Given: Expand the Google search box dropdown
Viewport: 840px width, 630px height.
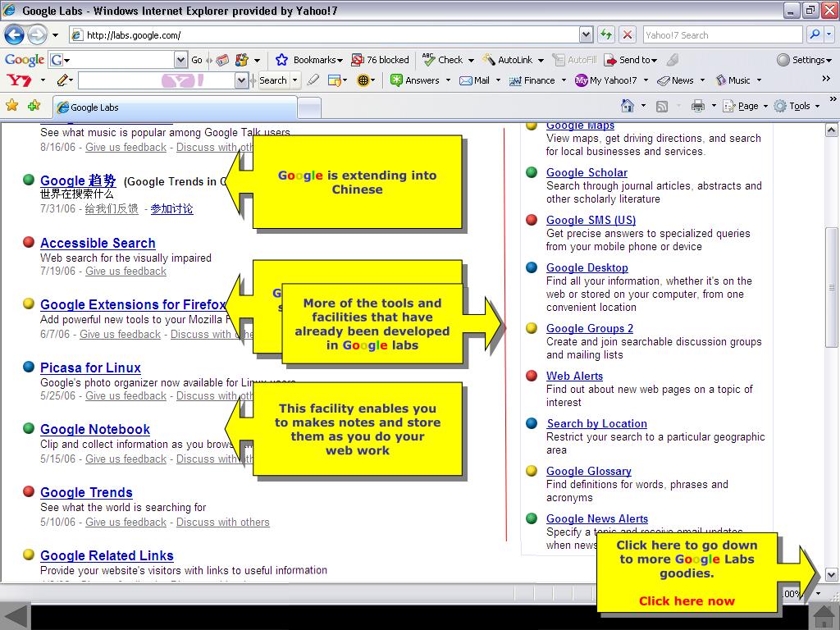Looking at the screenshot, I should pyautogui.click(x=181, y=59).
